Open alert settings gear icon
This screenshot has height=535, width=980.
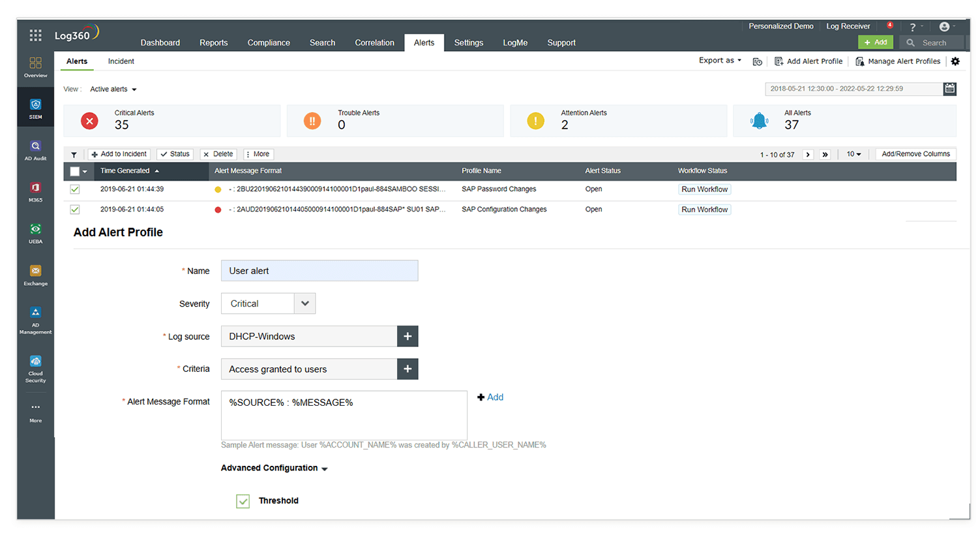[955, 61]
